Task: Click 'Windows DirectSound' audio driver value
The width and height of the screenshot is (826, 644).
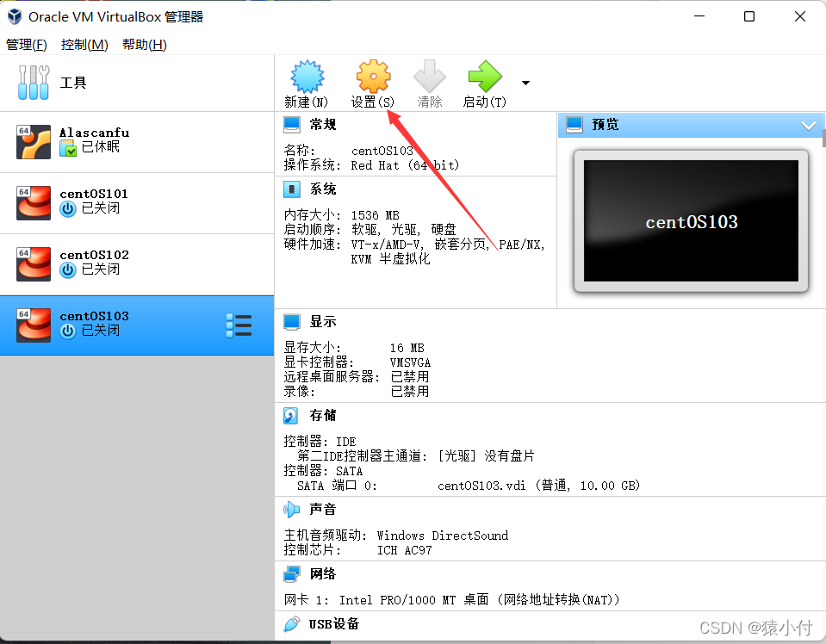Action: click(x=443, y=536)
